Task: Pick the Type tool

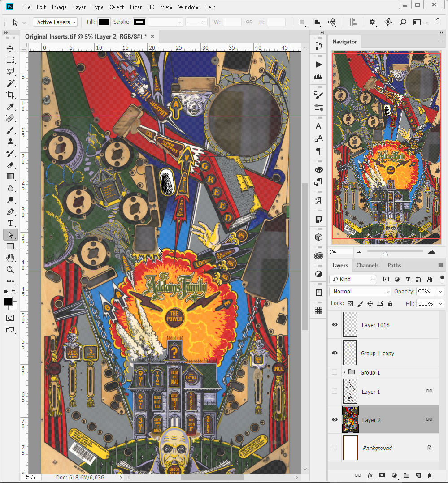Action: coord(10,223)
